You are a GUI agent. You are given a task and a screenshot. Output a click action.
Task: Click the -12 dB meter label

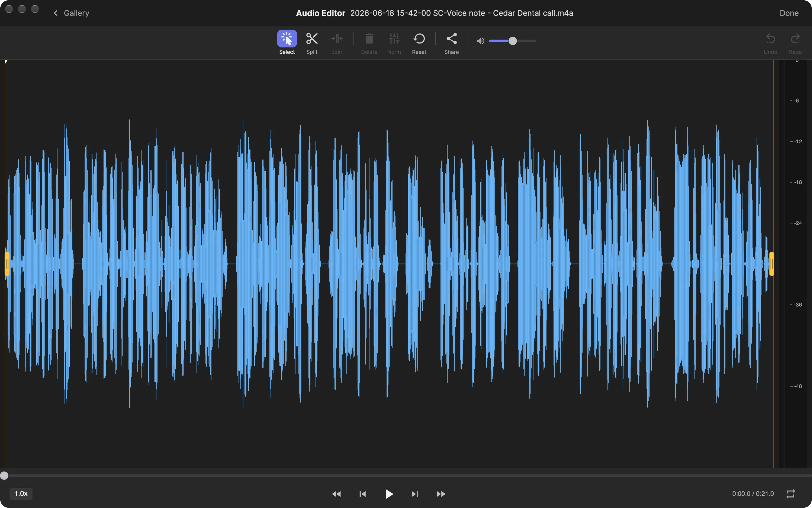coord(798,141)
